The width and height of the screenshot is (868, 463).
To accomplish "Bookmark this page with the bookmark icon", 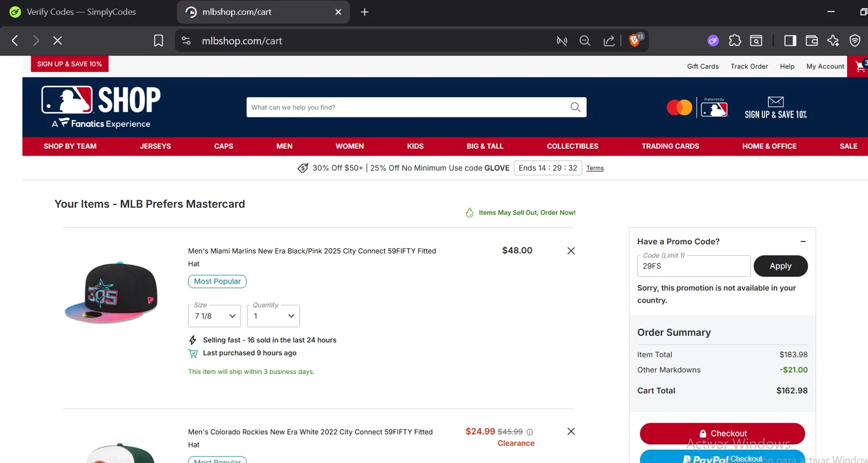I will click(159, 41).
